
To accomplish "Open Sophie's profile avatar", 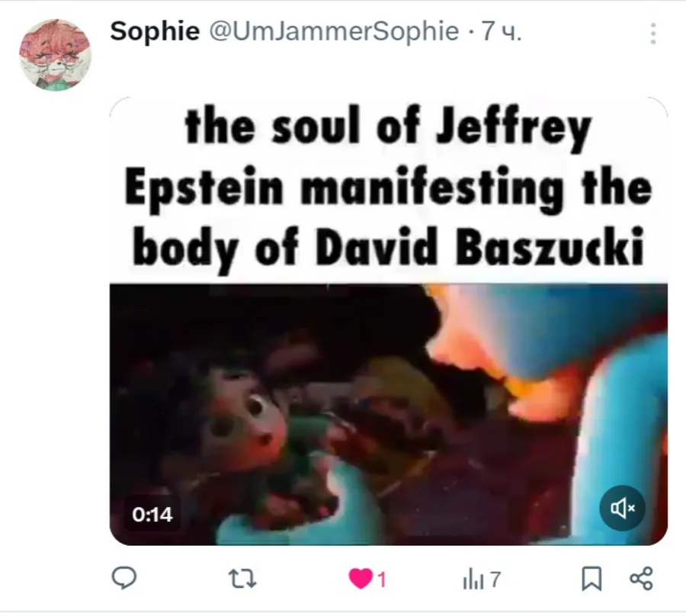I will click(x=55, y=55).
